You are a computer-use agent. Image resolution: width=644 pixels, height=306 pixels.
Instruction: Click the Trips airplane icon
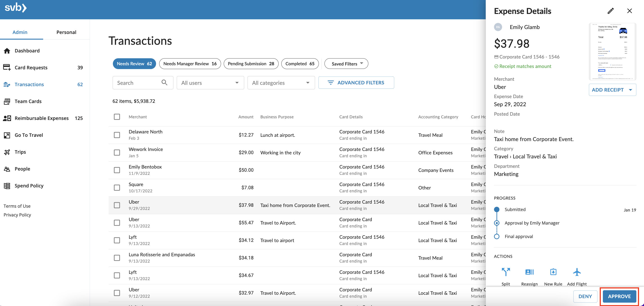(7, 152)
